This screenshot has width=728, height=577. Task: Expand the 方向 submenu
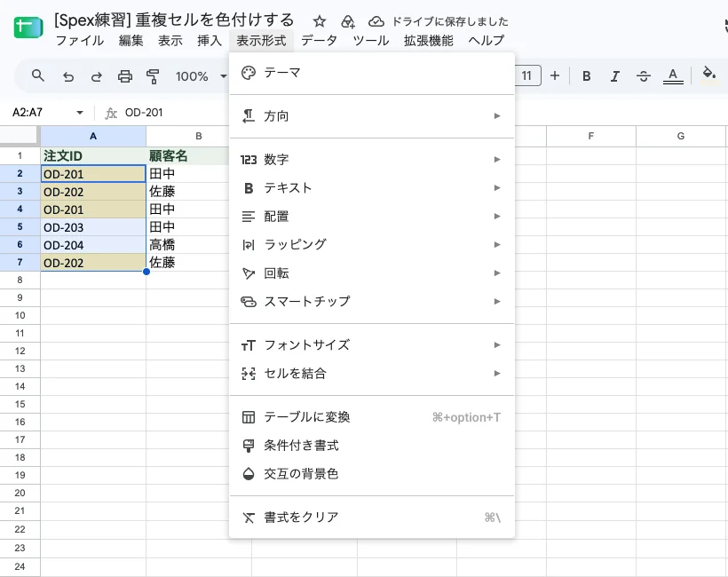pos(372,116)
